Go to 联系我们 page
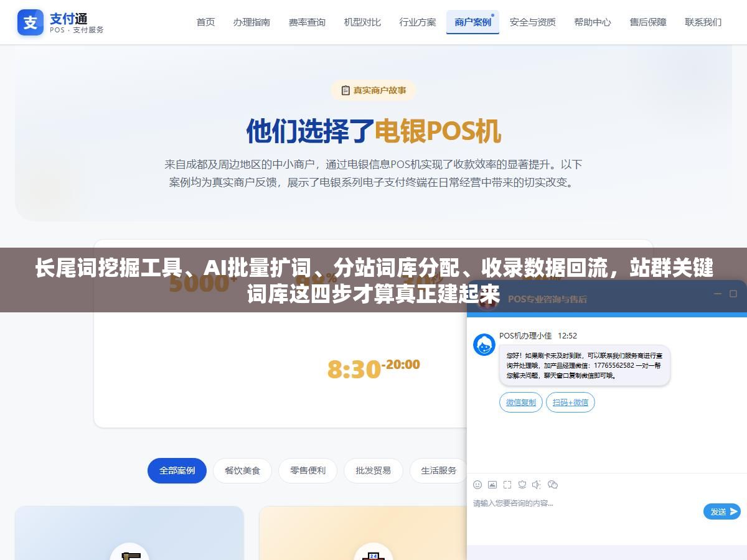Image resolution: width=747 pixels, height=560 pixels. click(x=703, y=22)
